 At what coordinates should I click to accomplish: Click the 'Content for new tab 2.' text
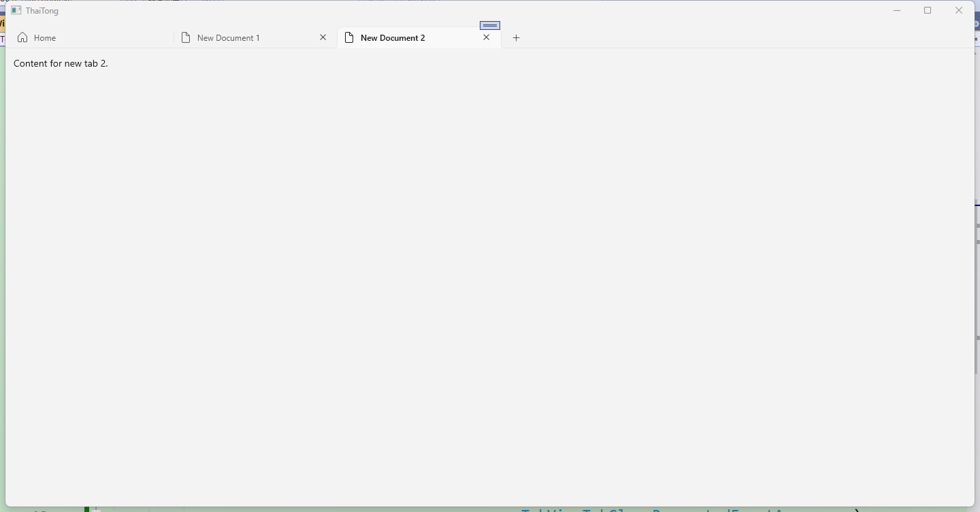point(61,63)
